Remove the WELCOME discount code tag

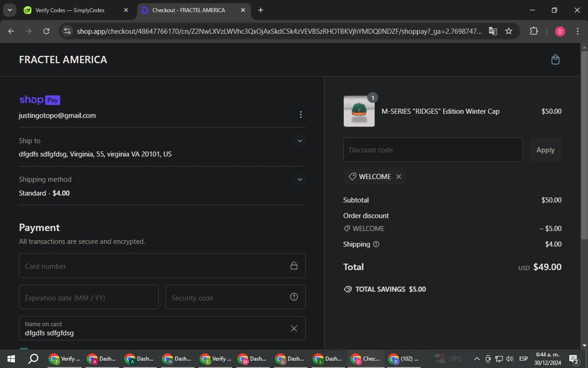click(399, 177)
